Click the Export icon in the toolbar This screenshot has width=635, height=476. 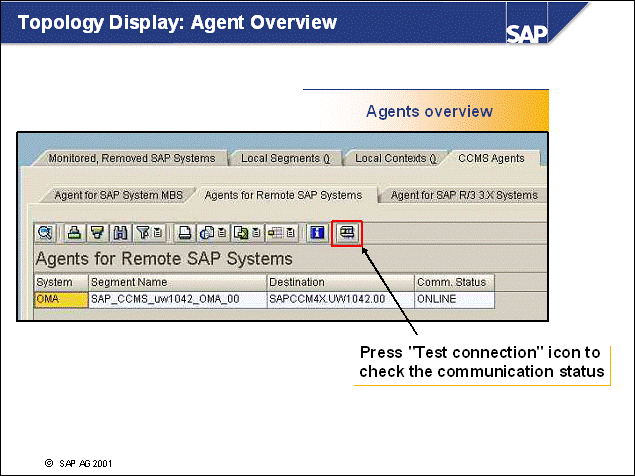243,233
